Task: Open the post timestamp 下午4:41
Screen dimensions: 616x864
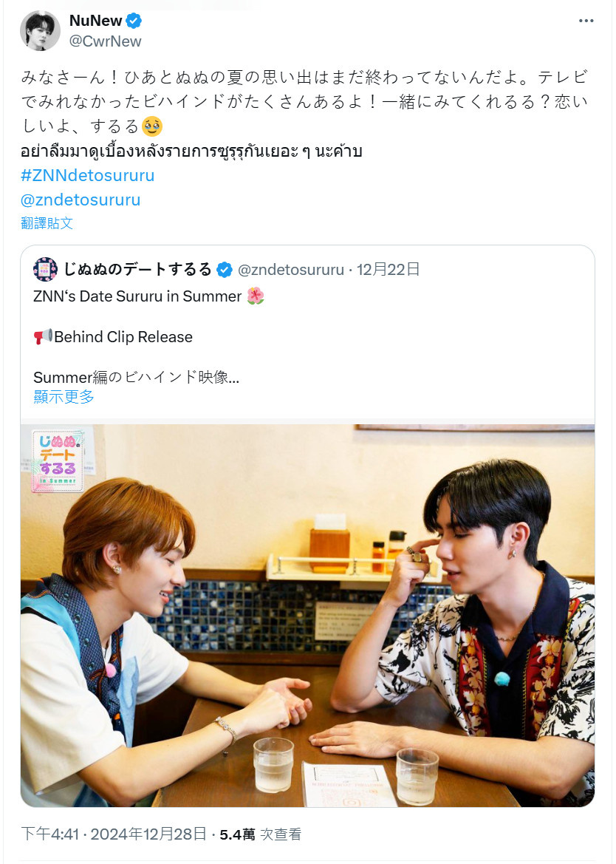Action: (50, 834)
